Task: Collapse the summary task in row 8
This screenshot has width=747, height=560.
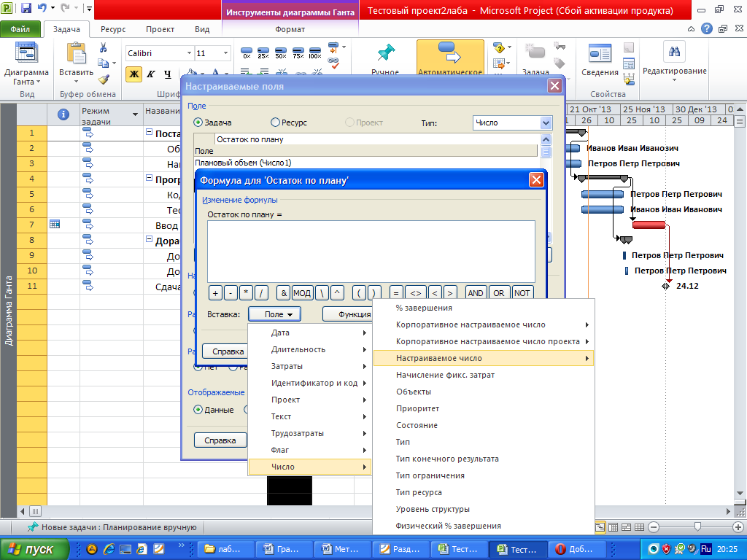Action: [149, 239]
